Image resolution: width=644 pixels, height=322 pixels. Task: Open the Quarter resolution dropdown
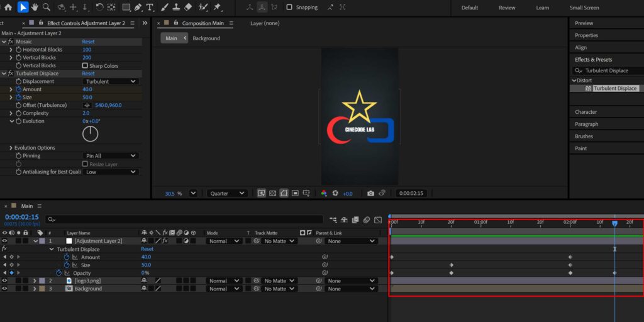click(x=226, y=194)
